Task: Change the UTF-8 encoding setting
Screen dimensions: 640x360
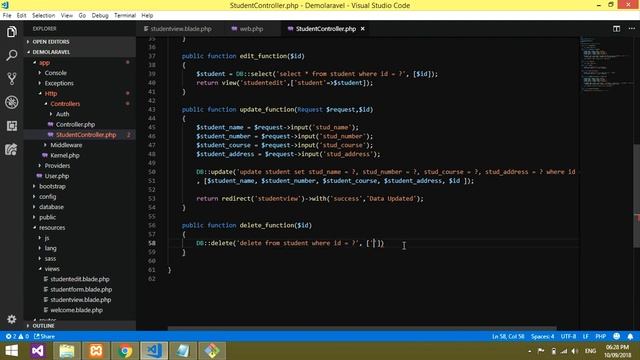Action: click(x=568, y=336)
